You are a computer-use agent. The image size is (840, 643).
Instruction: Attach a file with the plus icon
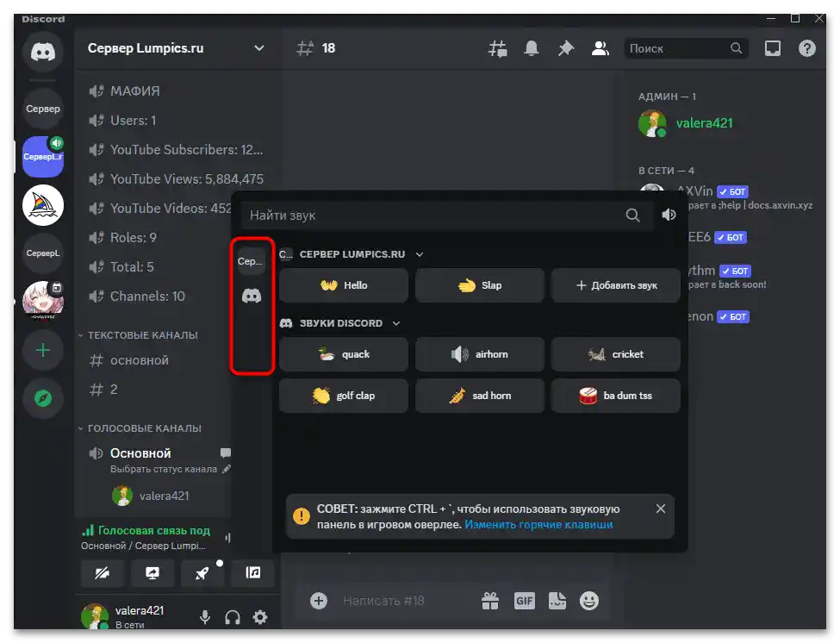(319, 601)
